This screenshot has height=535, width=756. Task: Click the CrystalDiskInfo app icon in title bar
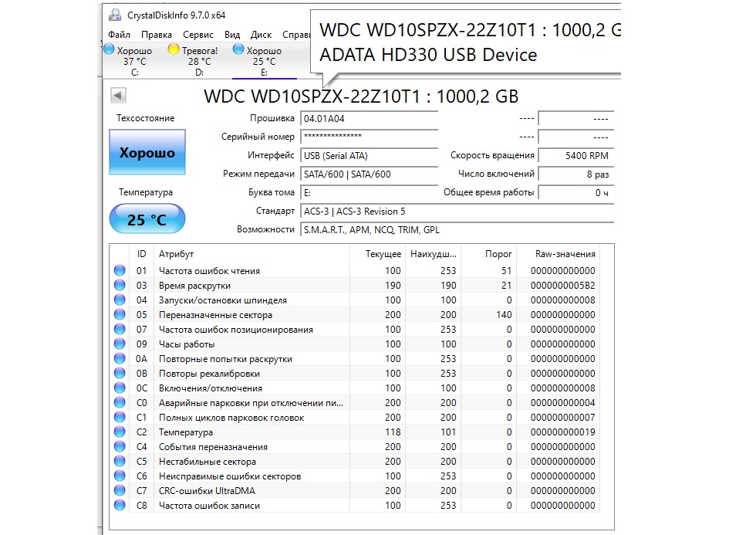click(115, 15)
